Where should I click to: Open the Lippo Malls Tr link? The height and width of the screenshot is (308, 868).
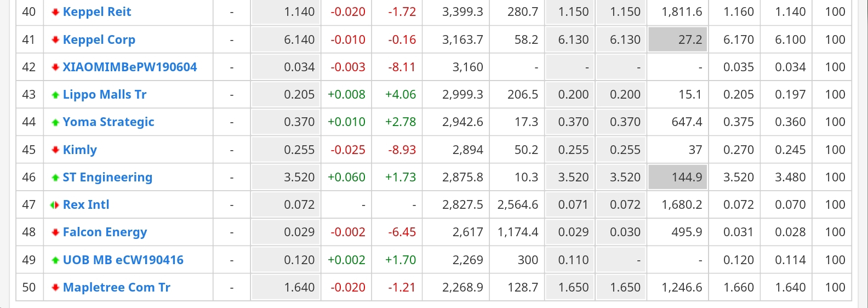105,95
